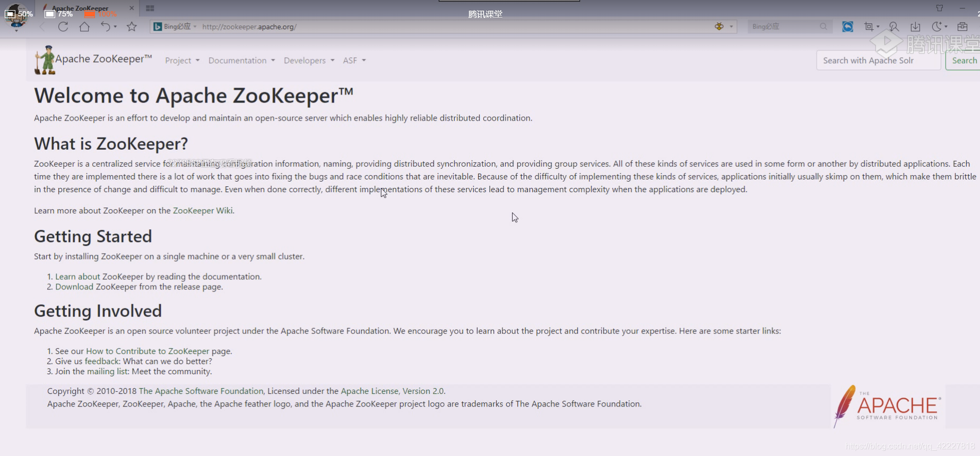Click the 'Getting Involved' heading
Screen dimensions: 980x456
[x=98, y=311]
